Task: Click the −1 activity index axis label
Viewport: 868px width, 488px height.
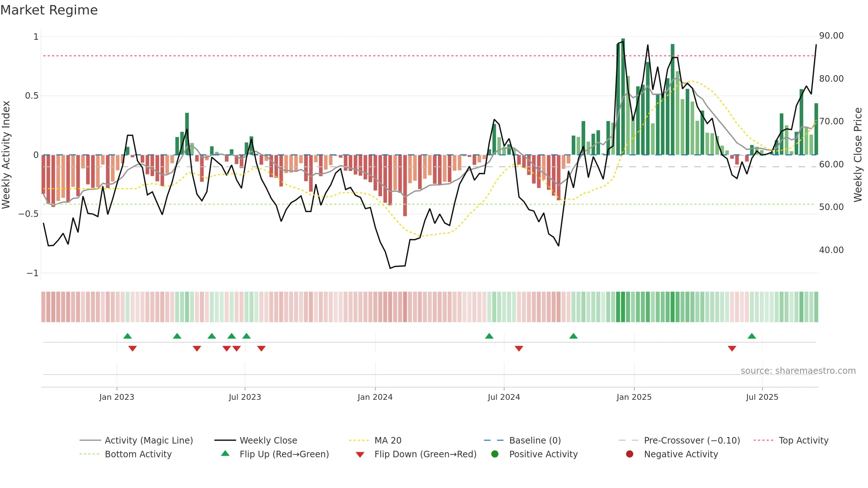Action: [33, 273]
